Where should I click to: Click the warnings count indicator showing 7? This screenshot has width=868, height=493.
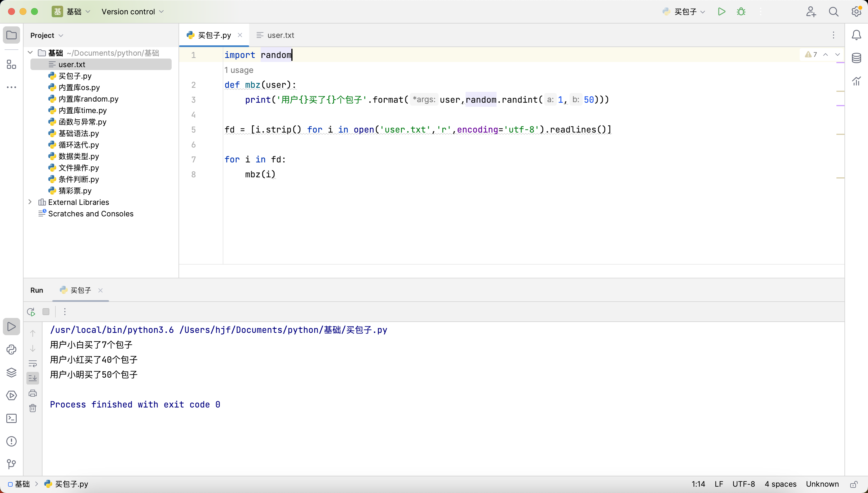point(811,54)
